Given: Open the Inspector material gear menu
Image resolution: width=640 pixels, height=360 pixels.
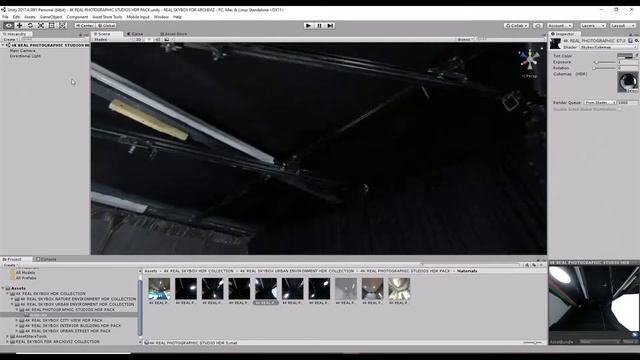Looking at the screenshot, I should (636, 41).
